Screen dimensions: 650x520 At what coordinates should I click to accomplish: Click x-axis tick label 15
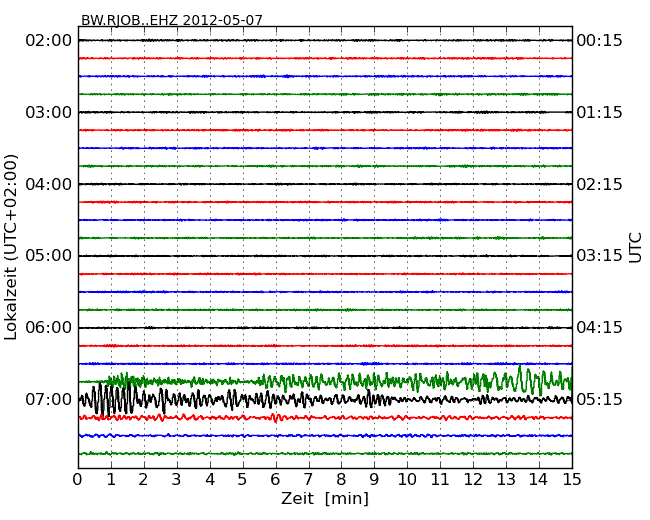click(x=572, y=479)
